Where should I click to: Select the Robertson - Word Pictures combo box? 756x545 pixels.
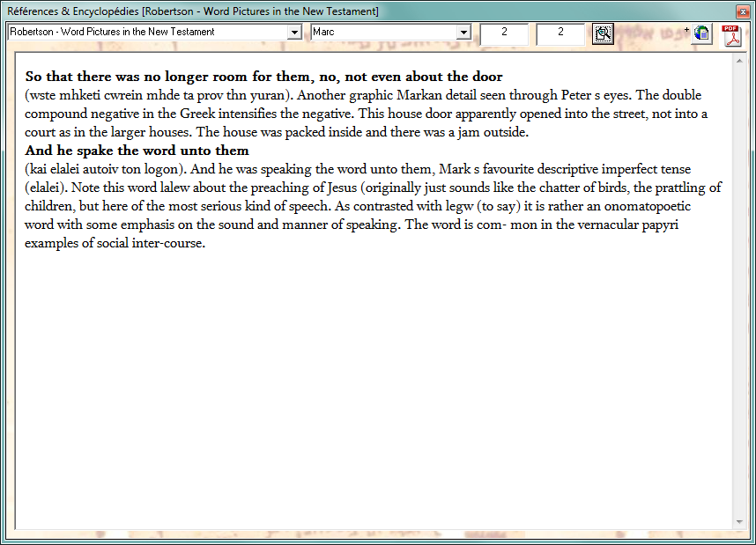click(155, 33)
